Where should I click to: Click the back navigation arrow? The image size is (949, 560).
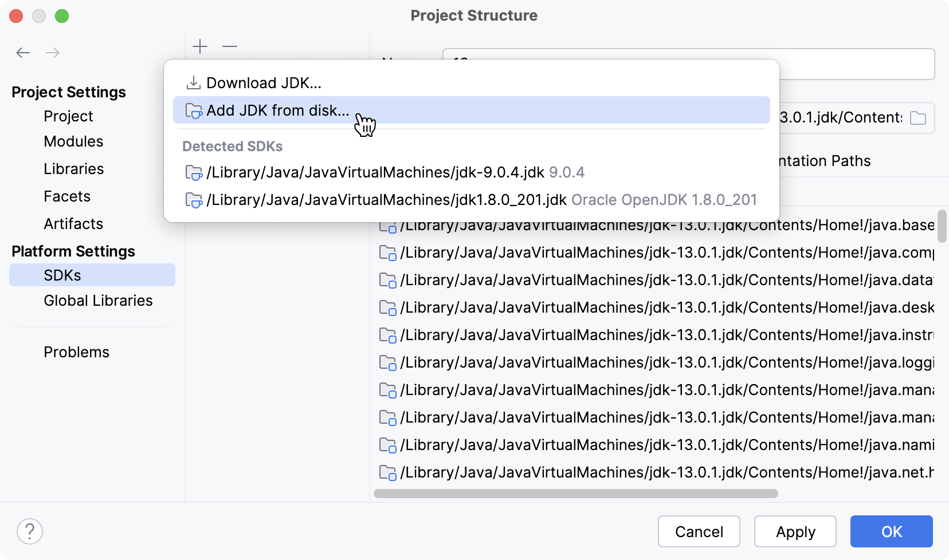click(x=23, y=53)
